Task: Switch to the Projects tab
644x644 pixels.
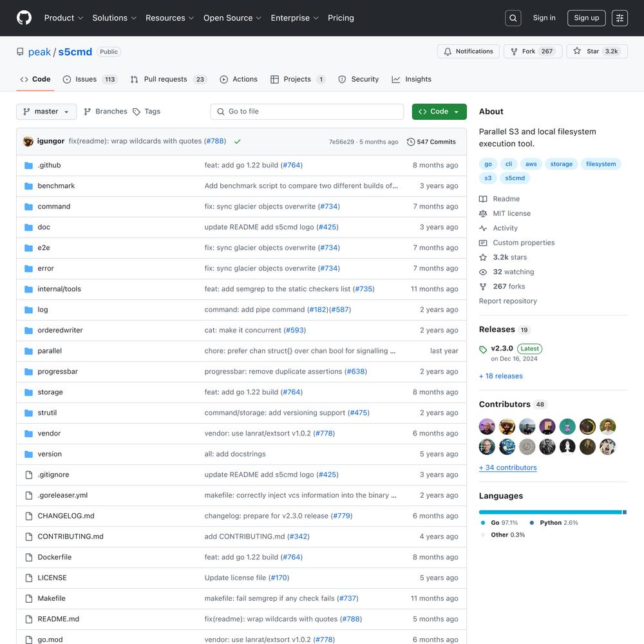Action: 298,79
